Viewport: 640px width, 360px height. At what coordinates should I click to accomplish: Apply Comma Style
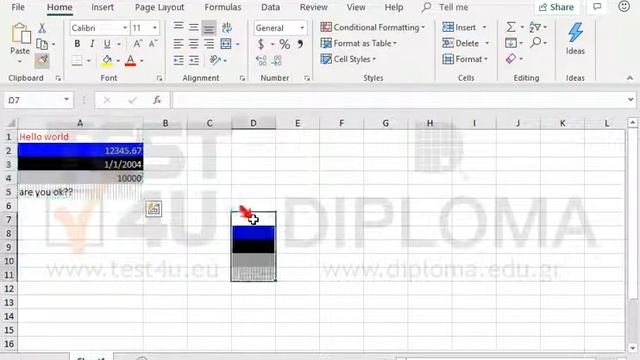click(300, 44)
